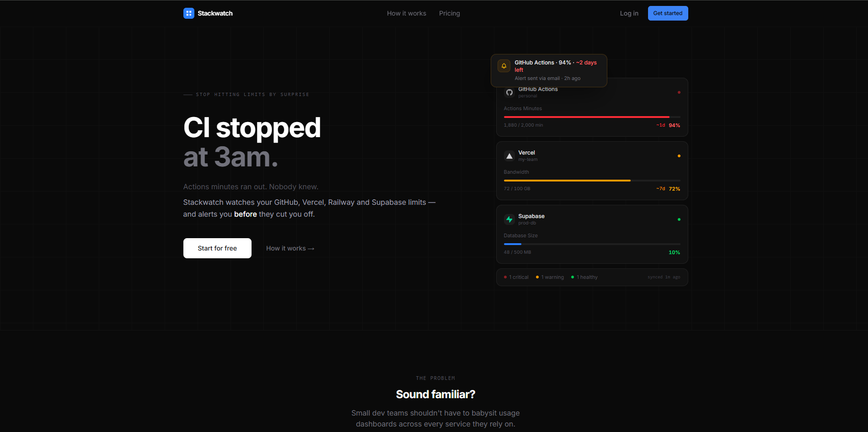The height and width of the screenshot is (432, 868).
Task: Click the 'Log in' link
Action: coord(629,13)
